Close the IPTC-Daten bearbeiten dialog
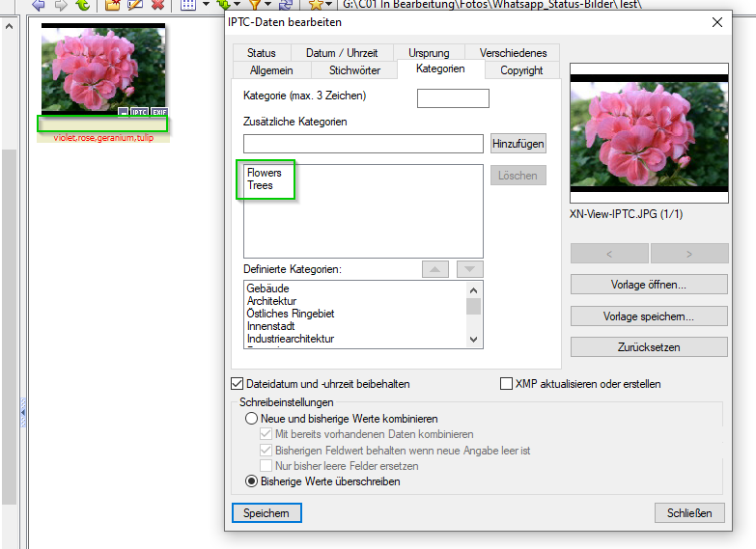756x549 pixels. tap(717, 22)
